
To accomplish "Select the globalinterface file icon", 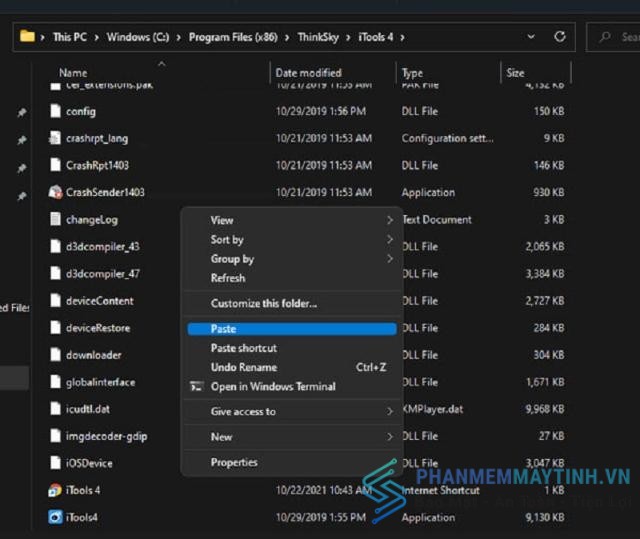I will coord(55,382).
